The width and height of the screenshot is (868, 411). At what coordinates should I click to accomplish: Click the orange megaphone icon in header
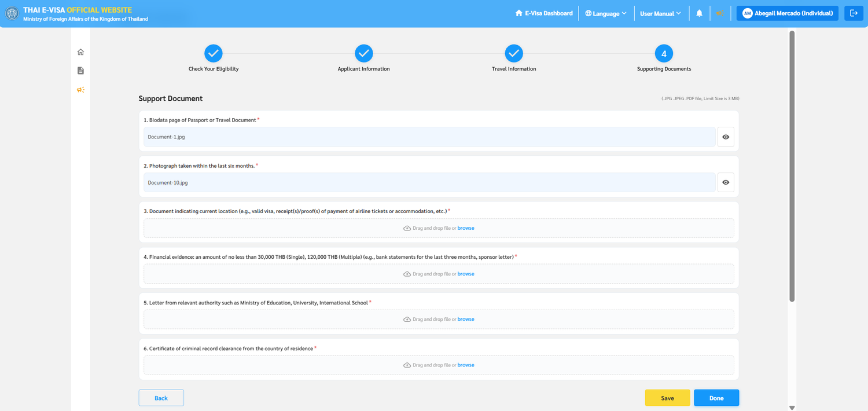[x=720, y=13]
